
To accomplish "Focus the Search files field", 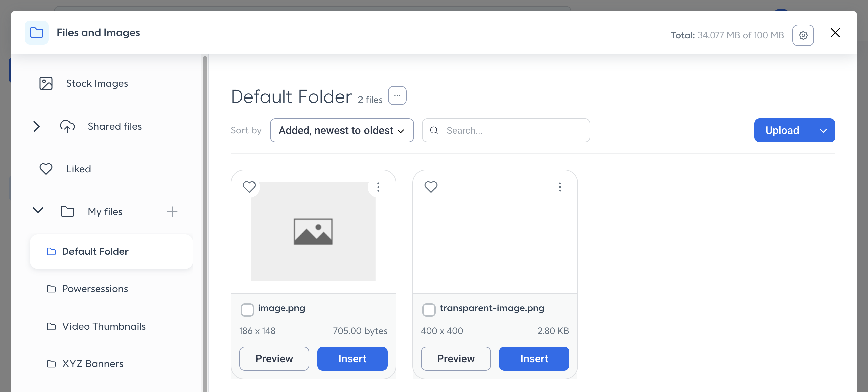I will tap(506, 130).
